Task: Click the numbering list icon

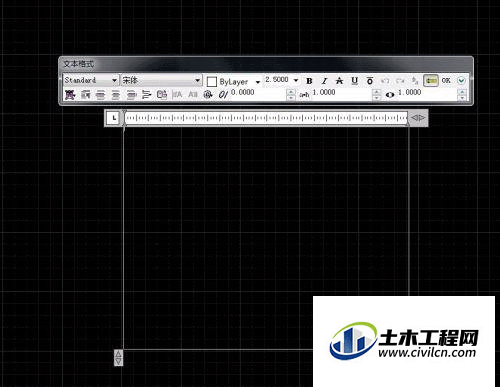Action: (x=162, y=95)
